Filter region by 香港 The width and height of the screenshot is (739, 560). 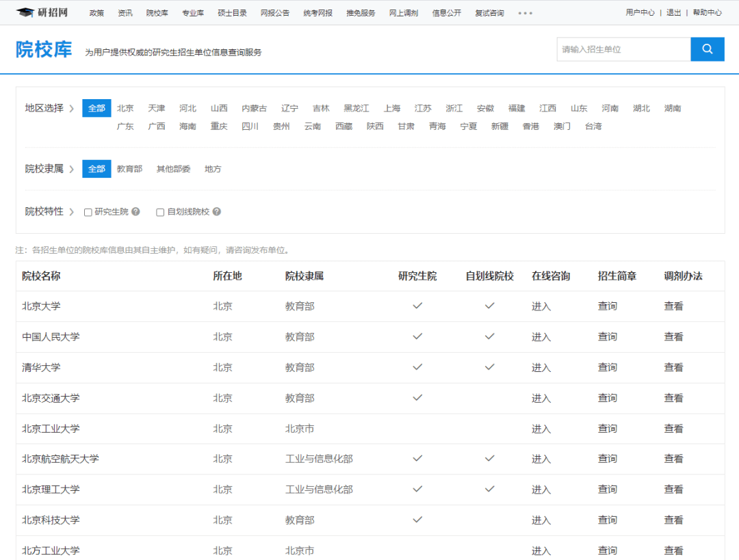click(531, 126)
